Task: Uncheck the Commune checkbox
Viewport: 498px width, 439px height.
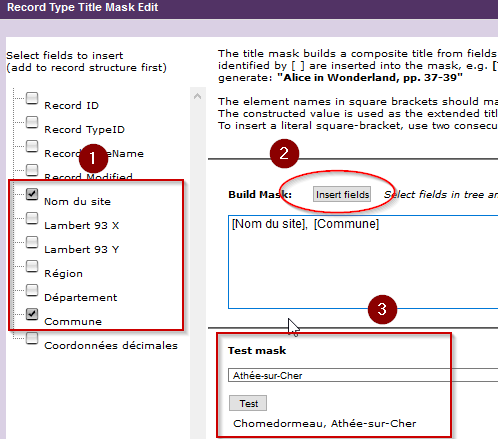Action: 32,314
